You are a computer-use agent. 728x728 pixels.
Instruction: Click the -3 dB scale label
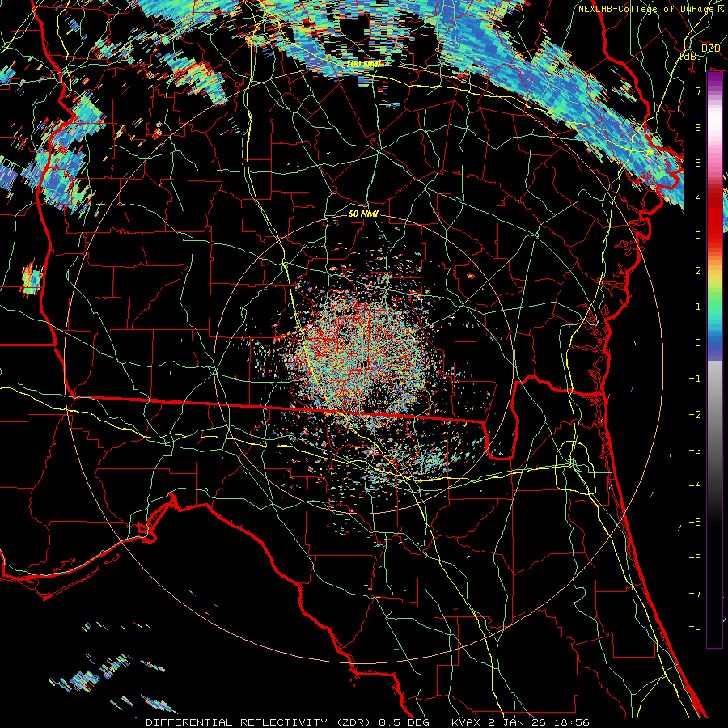[695, 451]
